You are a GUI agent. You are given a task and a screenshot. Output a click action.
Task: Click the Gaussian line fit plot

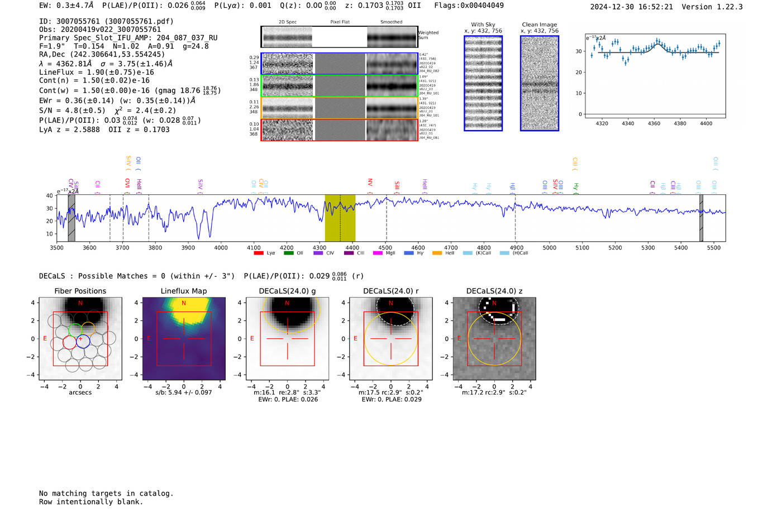click(655, 76)
